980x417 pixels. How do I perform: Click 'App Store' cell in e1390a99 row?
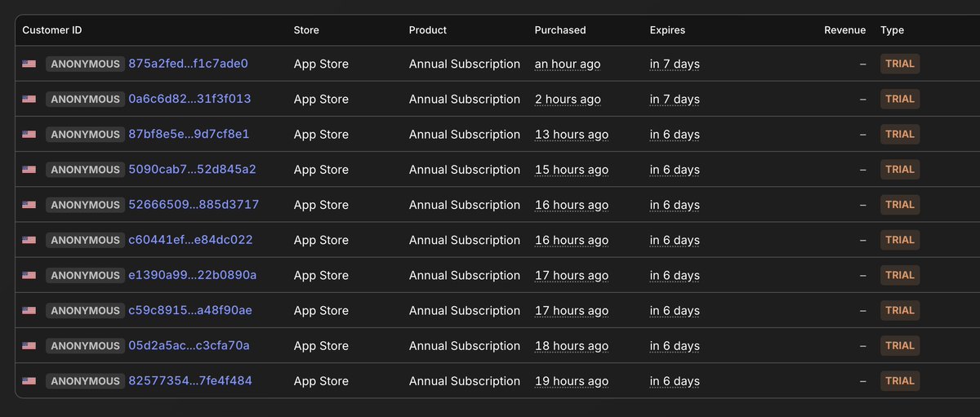pyautogui.click(x=321, y=275)
